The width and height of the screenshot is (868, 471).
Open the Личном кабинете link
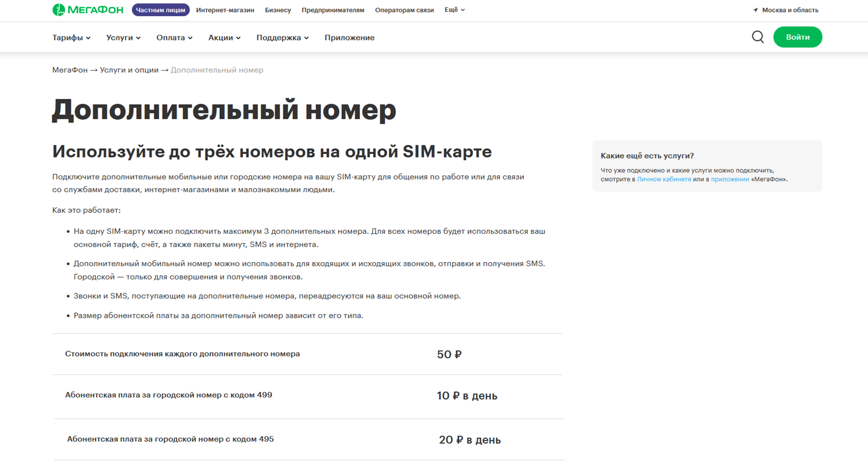coord(664,179)
